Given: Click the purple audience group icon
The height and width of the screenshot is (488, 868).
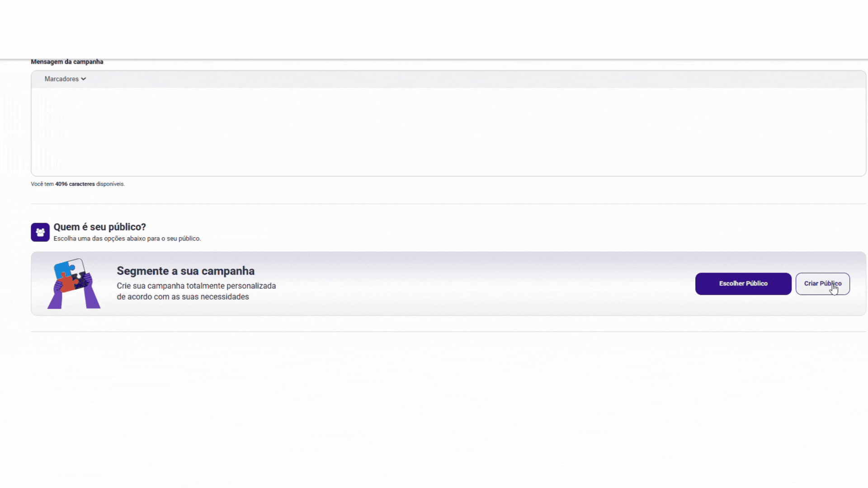Looking at the screenshot, I should [40, 232].
